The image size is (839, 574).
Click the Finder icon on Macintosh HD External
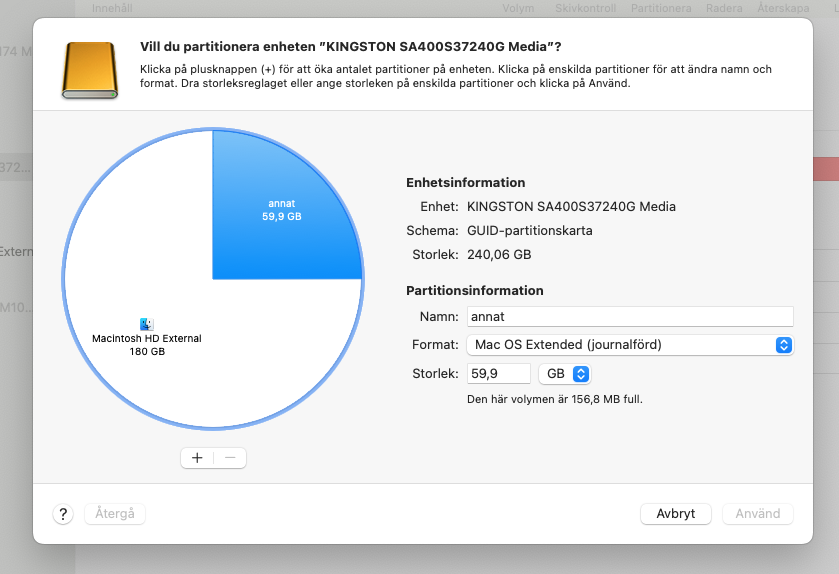coord(147,324)
